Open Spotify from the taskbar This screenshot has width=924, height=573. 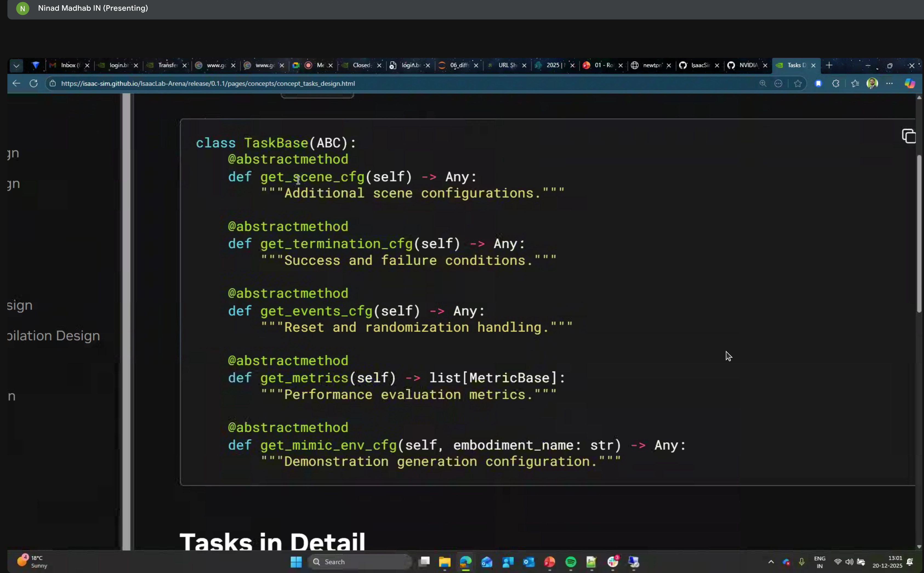[x=570, y=562]
